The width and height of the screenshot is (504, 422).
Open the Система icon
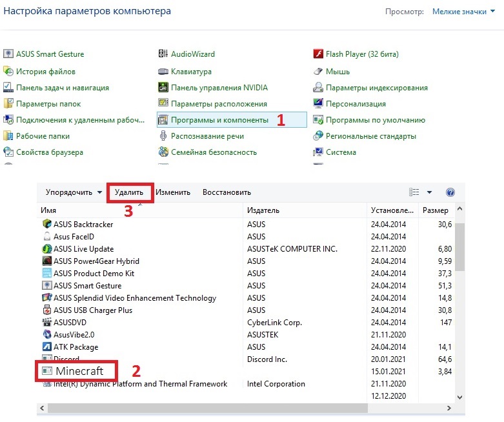(318, 152)
